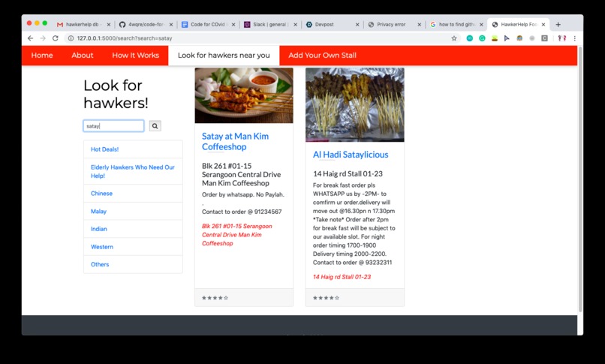Click star rating on Man Kim card

[x=215, y=298]
